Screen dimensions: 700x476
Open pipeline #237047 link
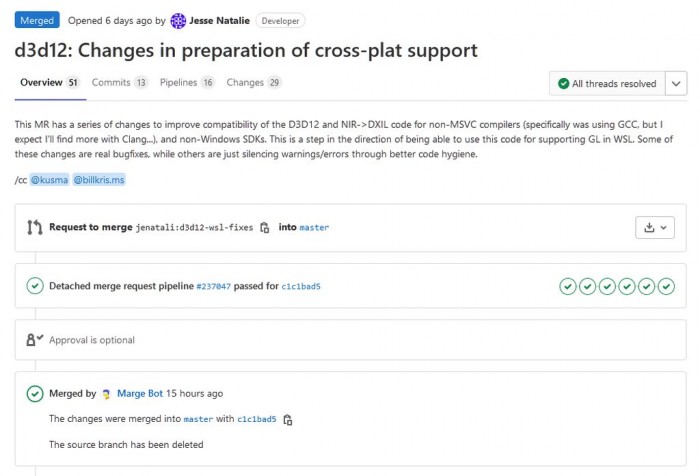[213, 286]
